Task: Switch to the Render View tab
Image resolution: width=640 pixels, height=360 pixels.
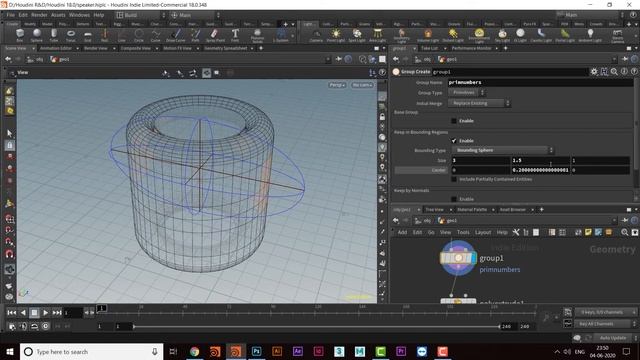Action: [x=96, y=49]
